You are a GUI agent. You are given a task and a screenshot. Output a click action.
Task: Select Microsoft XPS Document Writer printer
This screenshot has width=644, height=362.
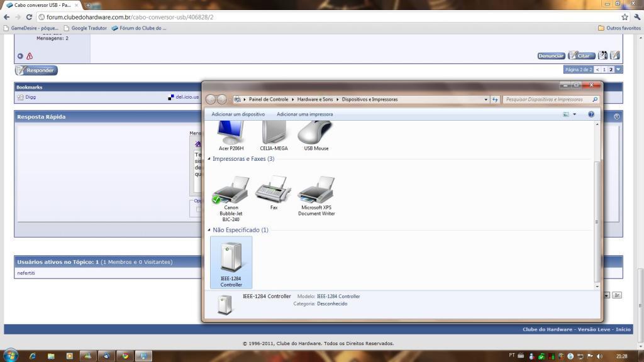(x=316, y=196)
